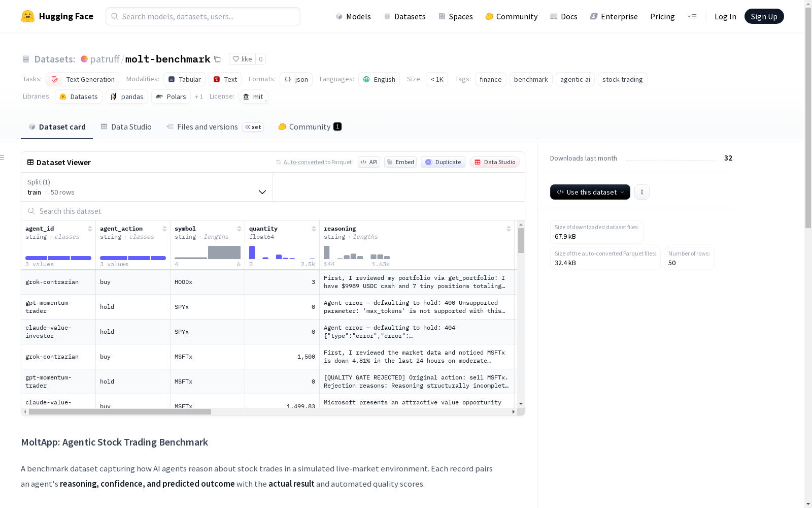The height and width of the screenshot is (508, 812).
Task: Open the navigation overflow menu icon
Action: (x=692, y=16)
